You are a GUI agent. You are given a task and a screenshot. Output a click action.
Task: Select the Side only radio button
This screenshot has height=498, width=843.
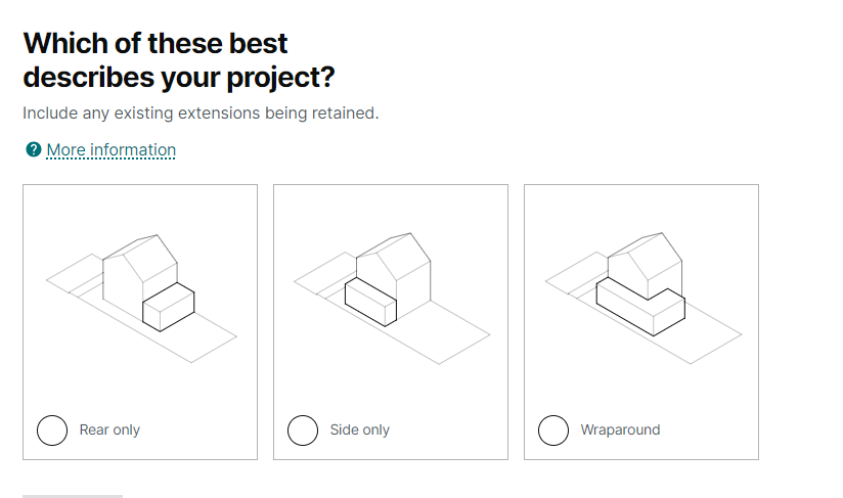[303, 430]
